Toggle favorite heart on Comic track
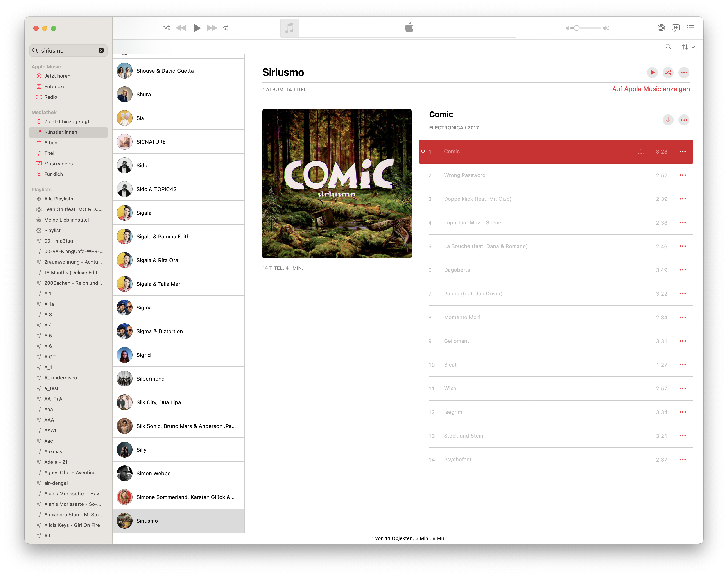 tap(423, 152)
